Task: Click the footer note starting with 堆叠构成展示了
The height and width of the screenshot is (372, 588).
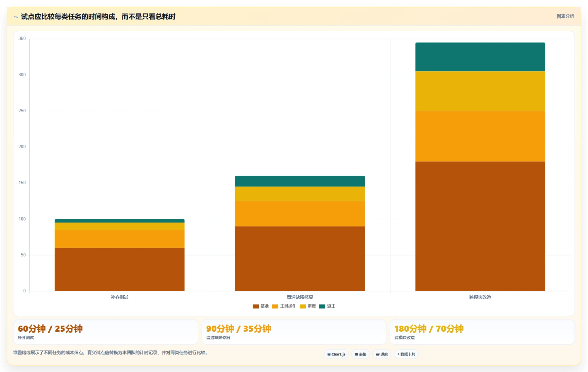Action: (x=111, y=353)
